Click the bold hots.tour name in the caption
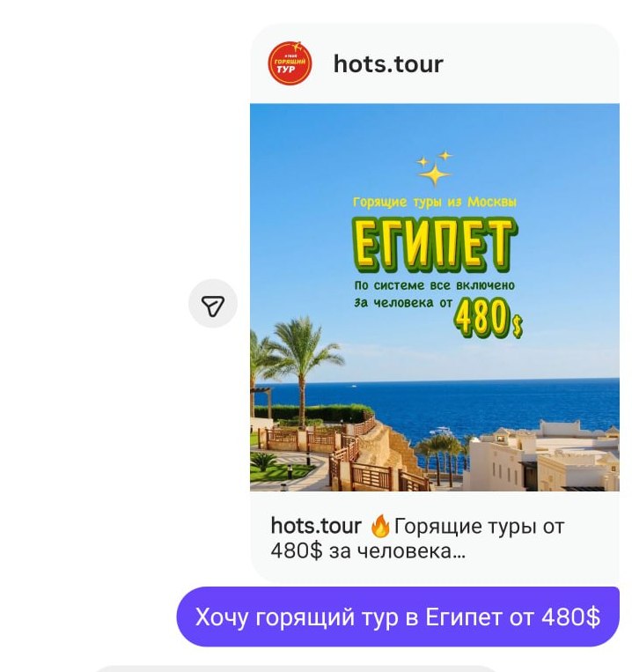Image resolution: width=632 pixels, height=672 pixels. tap(316, 526)
